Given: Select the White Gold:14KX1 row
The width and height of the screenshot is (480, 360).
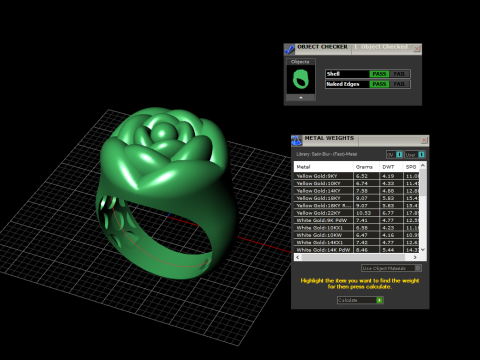Looking at the screenshot, I should coord(356,242).
